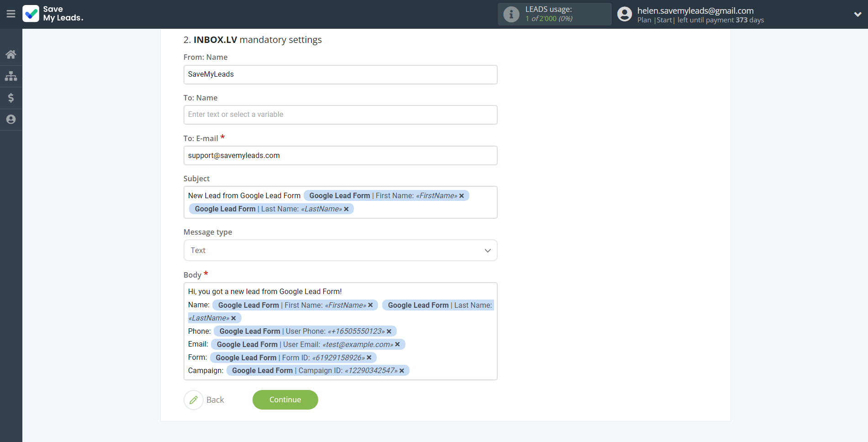Remove First Name variable from Subject
The height and width of the screenshot is (442, 868).
(x=462, y=196)
